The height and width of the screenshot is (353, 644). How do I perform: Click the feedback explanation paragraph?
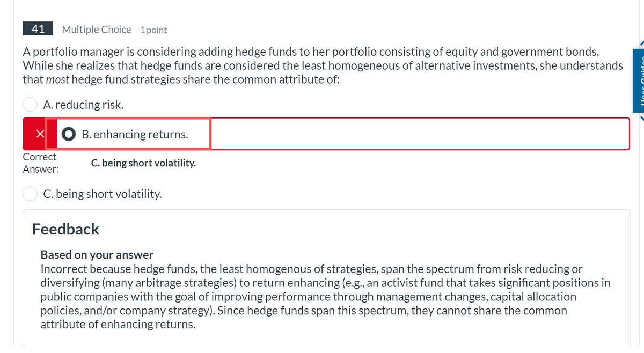point(322,297)
